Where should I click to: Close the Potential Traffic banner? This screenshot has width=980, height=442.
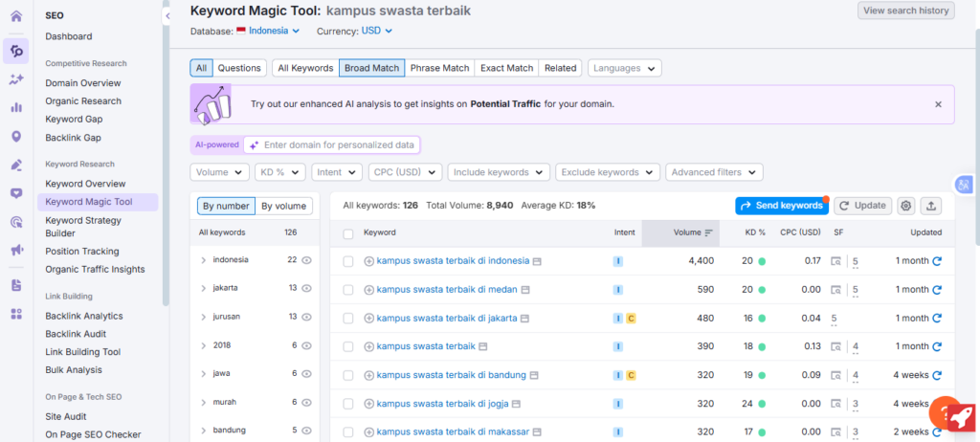tap(938, 104)
